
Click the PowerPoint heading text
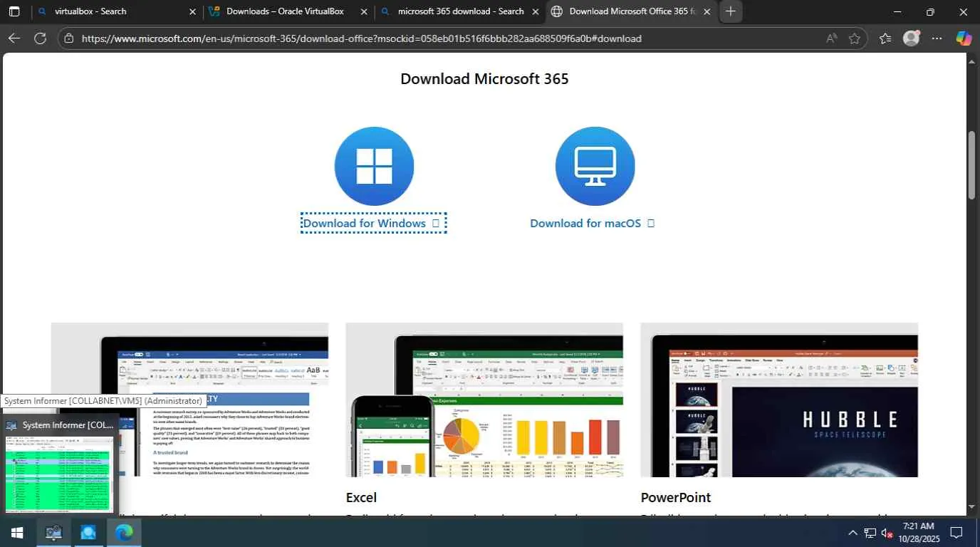pyautogui.click(x=676, y=497)
